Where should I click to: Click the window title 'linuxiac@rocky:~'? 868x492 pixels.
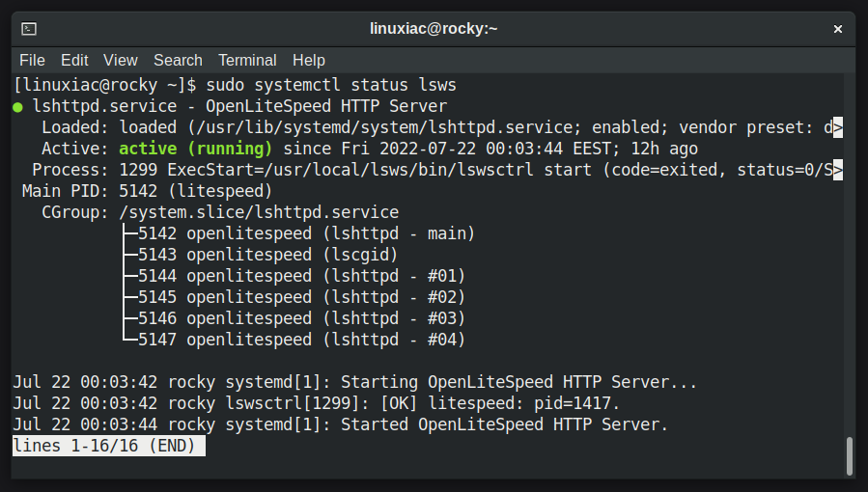[434, 29]
